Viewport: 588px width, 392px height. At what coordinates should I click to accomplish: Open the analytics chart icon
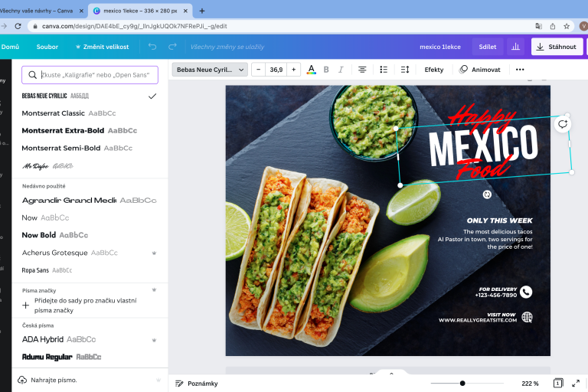click(516, 47)
